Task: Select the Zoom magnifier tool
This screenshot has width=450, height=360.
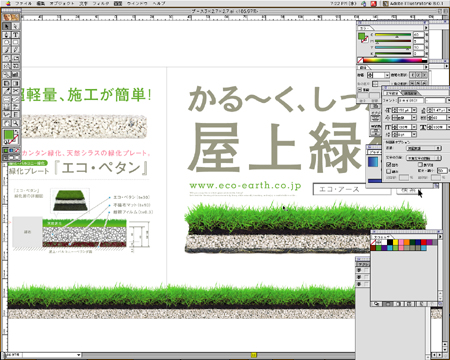Action: pyautogui.click(x=16, y=123)
